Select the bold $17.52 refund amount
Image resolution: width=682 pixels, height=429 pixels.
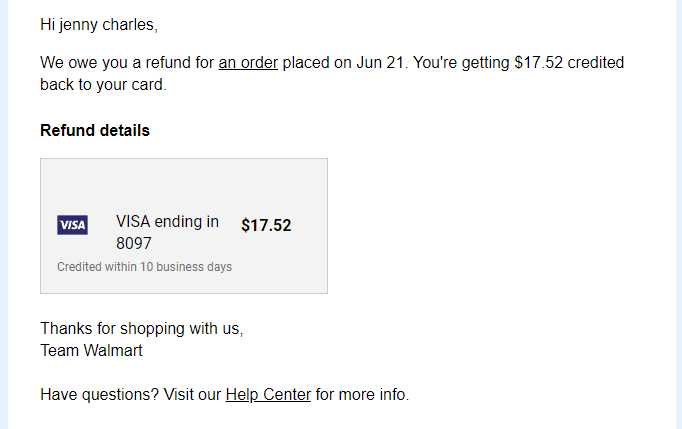[x=266, y=225]
